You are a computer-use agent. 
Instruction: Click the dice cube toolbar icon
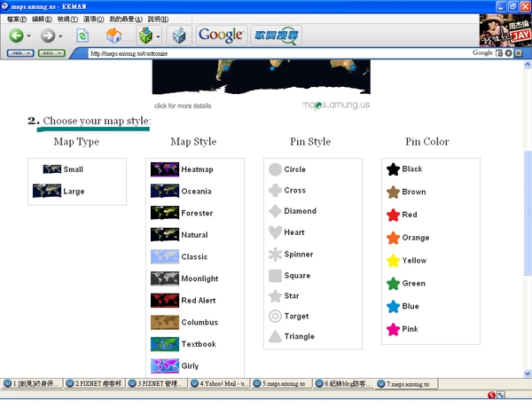point(179,35)
